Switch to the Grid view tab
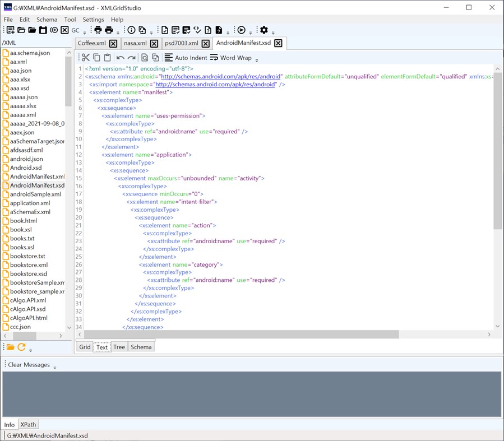Image resolution: width=504 pixels, height=441 pixels. pos(85,347)
